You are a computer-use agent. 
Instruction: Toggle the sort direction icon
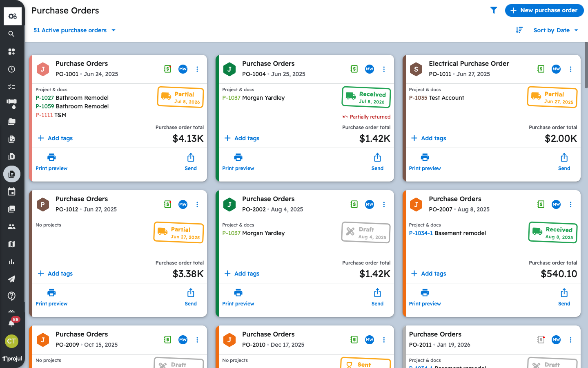click(519, 30)
